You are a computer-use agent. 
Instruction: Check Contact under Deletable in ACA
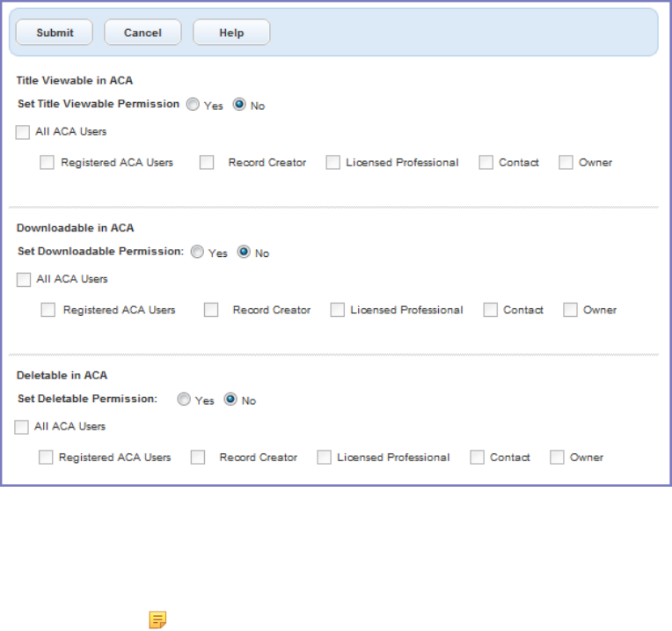pyautogui.click(x=477, y=458)
